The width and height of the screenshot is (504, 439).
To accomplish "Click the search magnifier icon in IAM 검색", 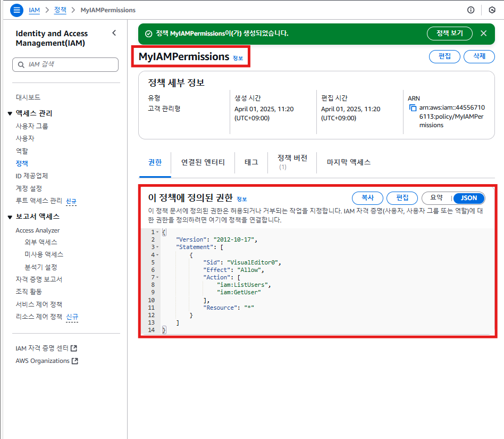I will pos(21,64).
